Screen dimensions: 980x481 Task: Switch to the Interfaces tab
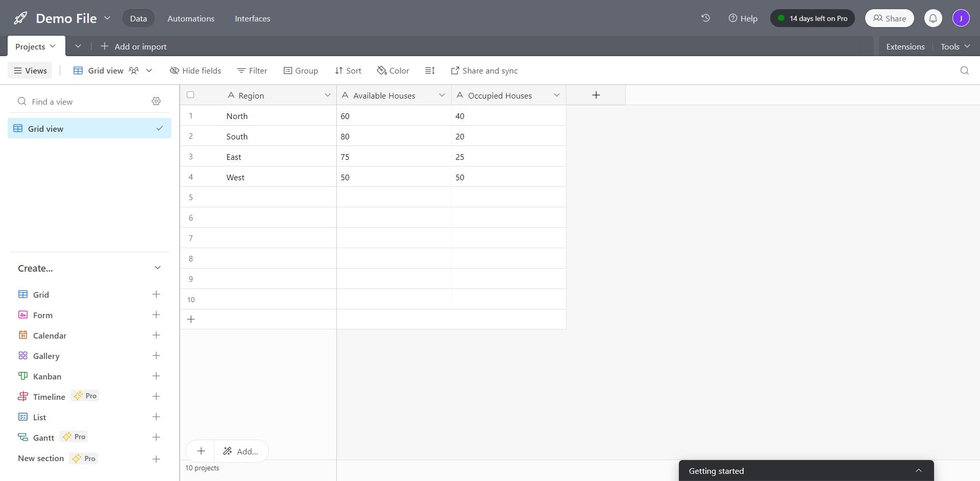pyautogui.click(x=252, y=18)
